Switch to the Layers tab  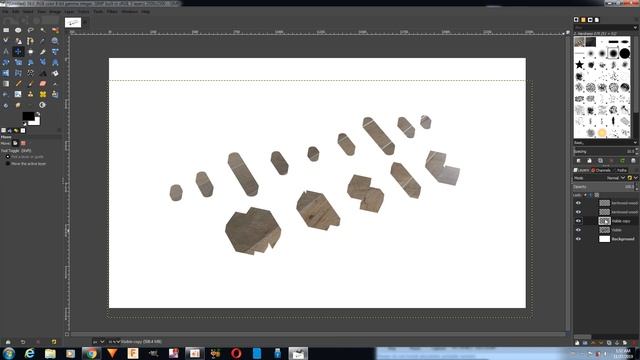click(582, 170)
